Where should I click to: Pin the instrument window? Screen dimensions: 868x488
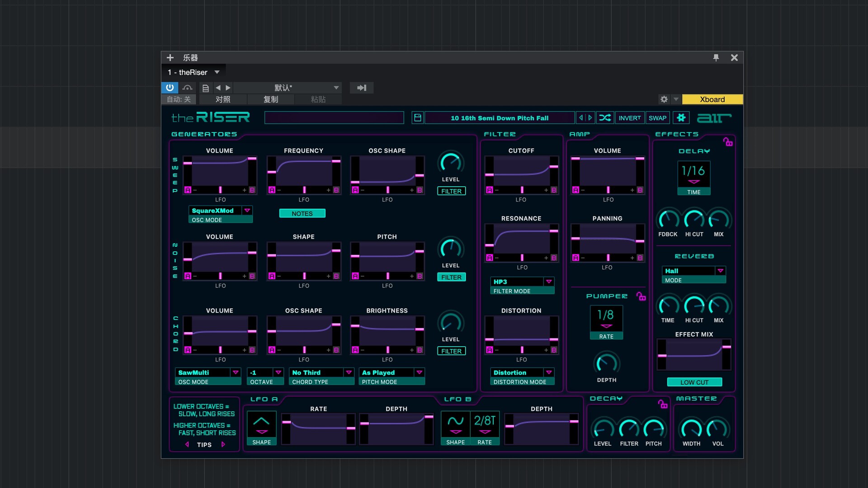(716, 58)
